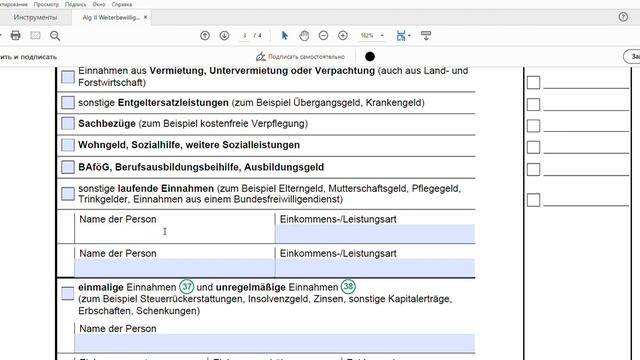Click the second Name der Person blue field
Image resolution: width=640 pixels, height=360 pixels.
[175, 268]
